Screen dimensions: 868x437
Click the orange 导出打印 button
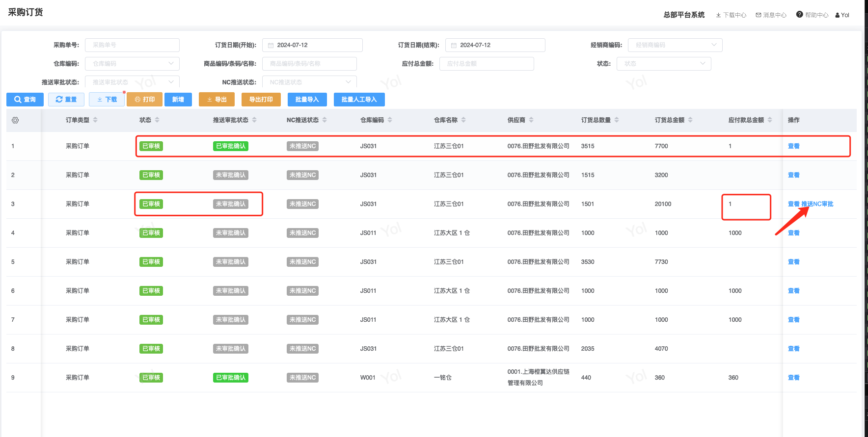coord(261,100)
